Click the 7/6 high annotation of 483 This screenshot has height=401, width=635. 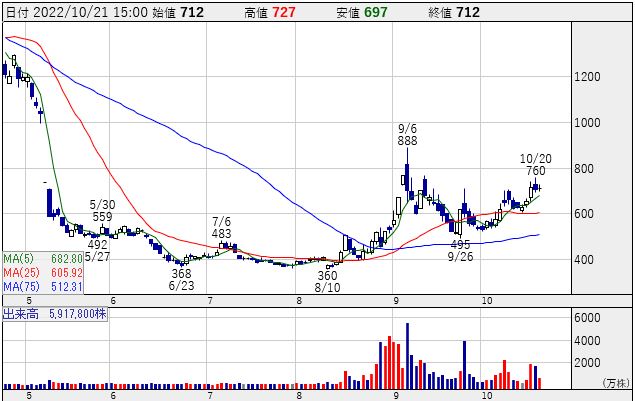[221, 233]
